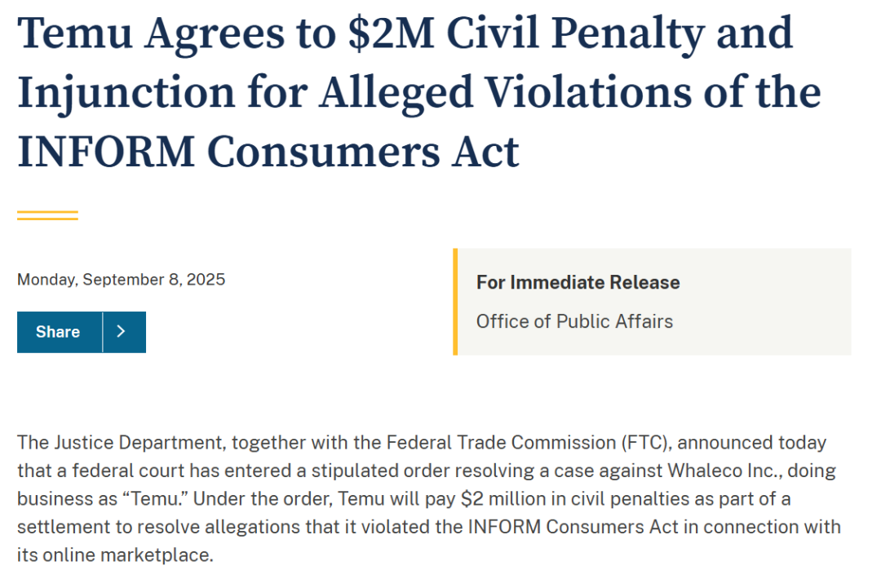Open the Office of Public Affairs text
881x588 pixels.
pyautogui.click(x=574, y=321)
